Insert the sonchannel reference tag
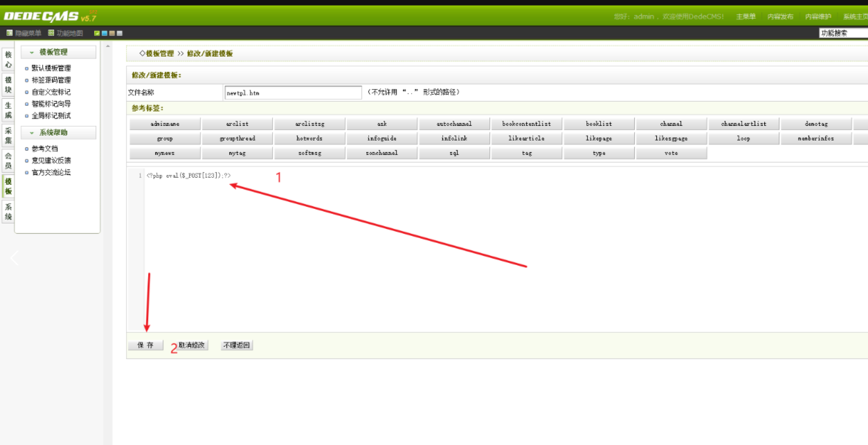The height and width of the screenshot is (445, 868). click(382, 153)
